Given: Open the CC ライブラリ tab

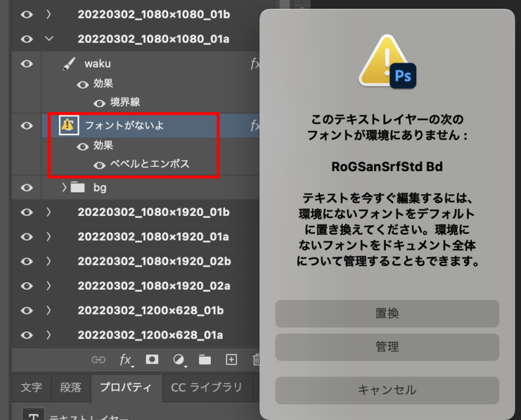Looking at the screenshot, I should [x=207, y=387].
